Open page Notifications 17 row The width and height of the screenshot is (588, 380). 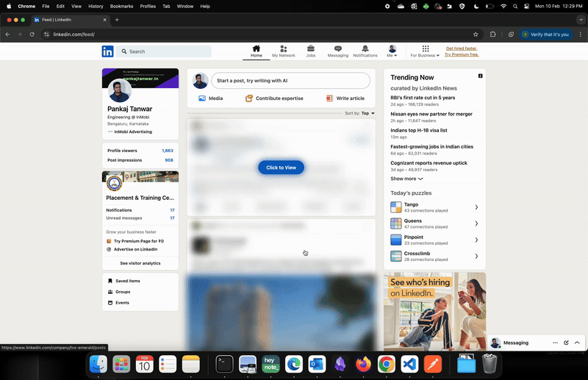(x=140, y=210)
